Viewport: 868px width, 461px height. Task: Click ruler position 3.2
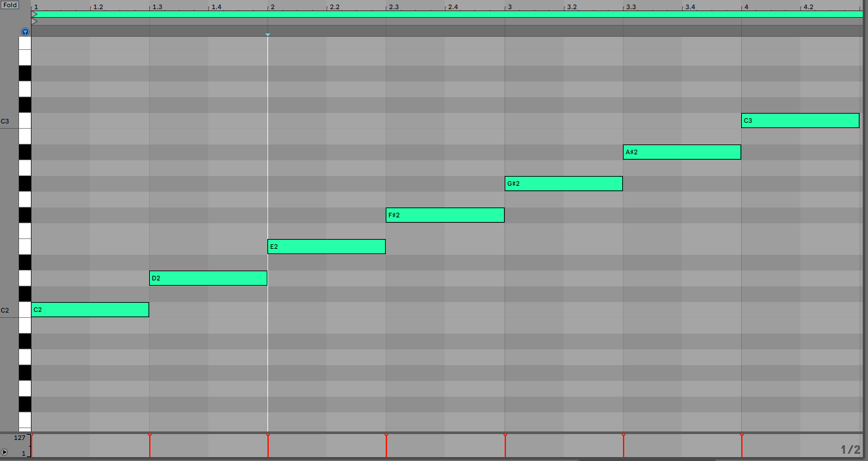572,7
